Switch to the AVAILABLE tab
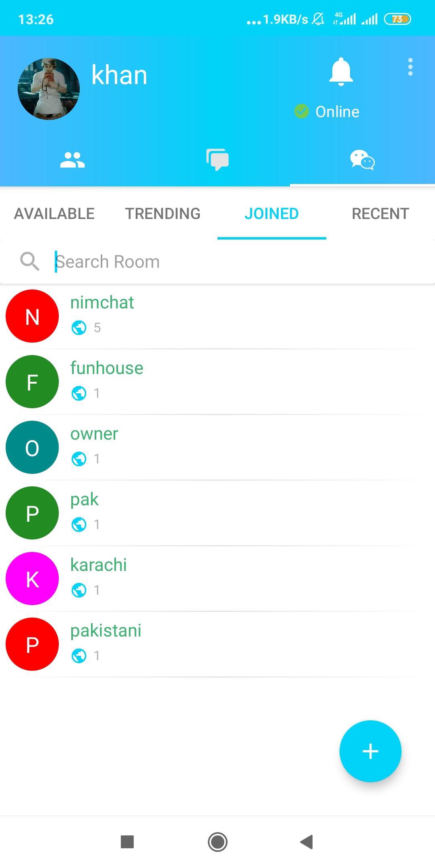This screenshot has width=435, height=868. click(54, 214)
